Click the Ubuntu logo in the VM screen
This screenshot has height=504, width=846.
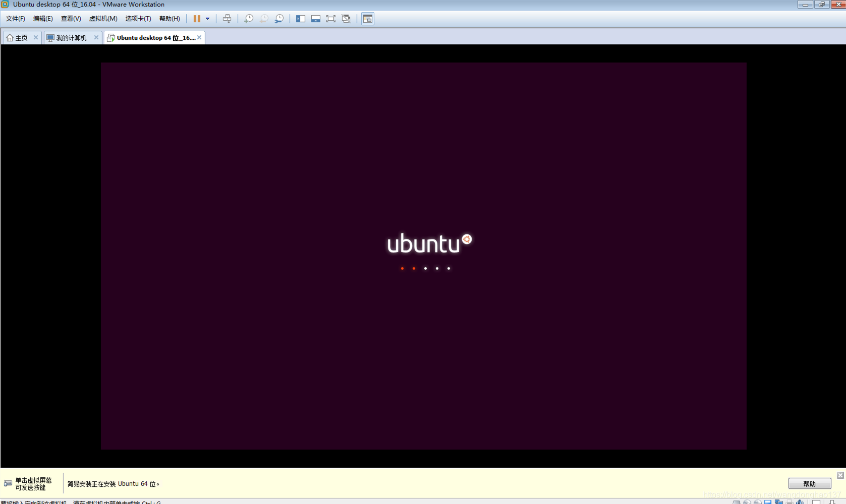pos(429,243)
